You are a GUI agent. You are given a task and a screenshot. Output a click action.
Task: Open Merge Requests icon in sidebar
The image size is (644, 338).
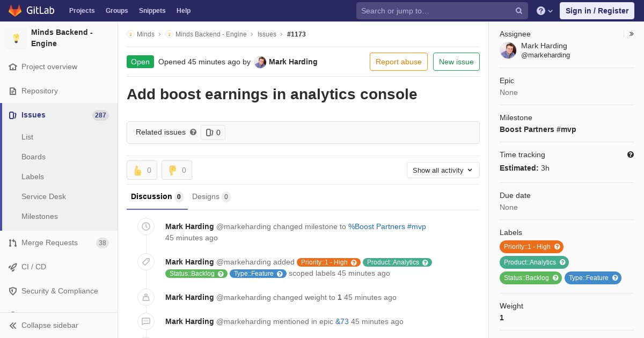point(13,243)
